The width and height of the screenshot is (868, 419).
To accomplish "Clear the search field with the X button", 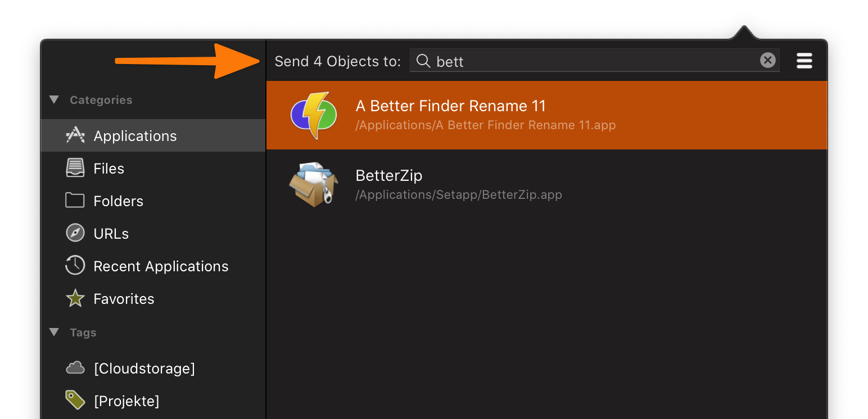I will point(768,60).
